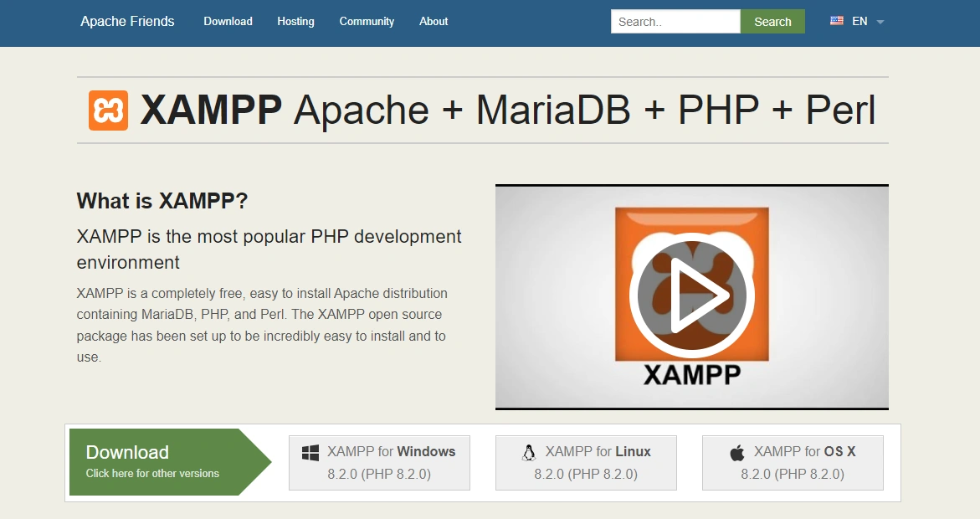Download XAMPP for OS X 8.2.0
The image size is (980, 519).
coord(793,463)
